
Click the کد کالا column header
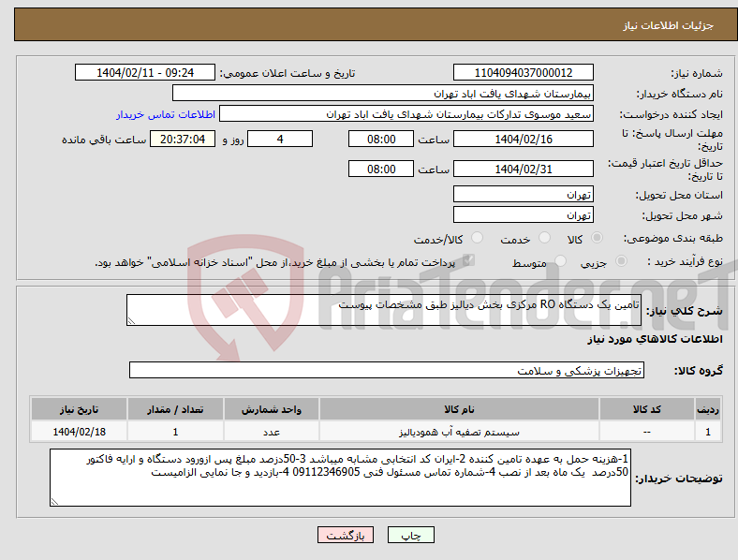(647, 409)
